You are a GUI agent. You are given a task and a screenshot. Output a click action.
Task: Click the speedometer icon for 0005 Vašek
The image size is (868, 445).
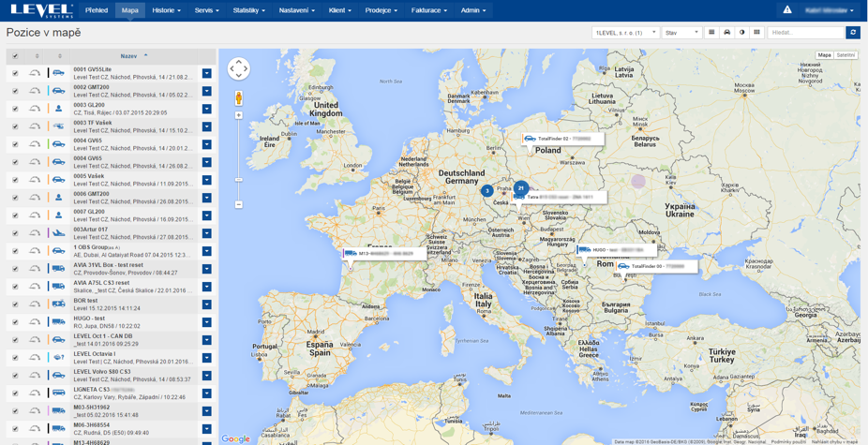coord(35,180)
